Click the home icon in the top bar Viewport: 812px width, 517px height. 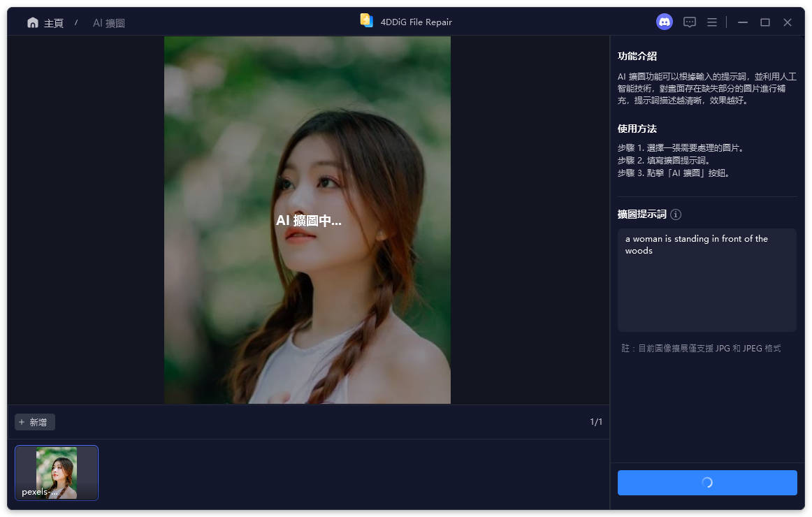(32, 22)
